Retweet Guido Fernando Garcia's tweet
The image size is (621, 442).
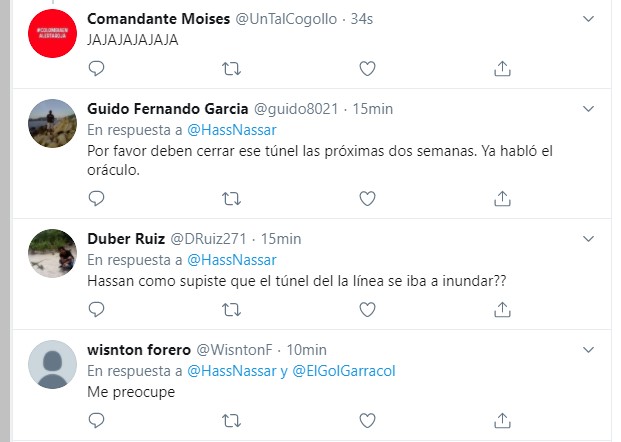click(231, 198)
